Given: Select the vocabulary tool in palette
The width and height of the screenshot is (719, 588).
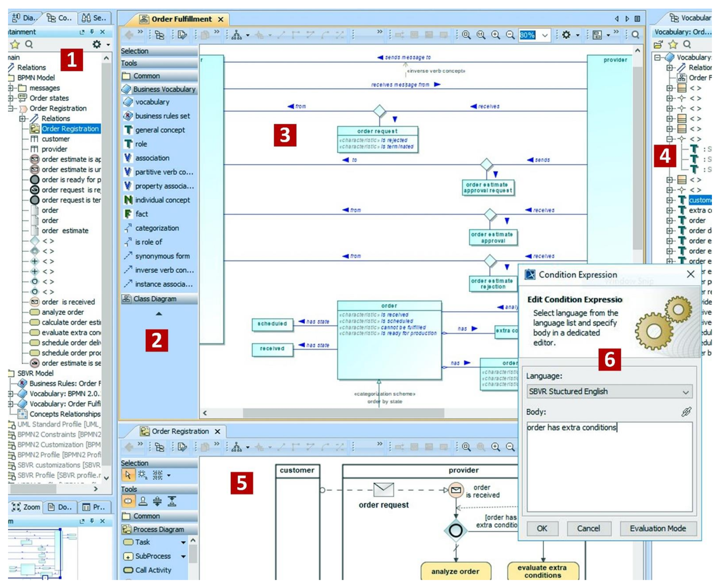Looking at the screenshot, I should coord(152,102).
